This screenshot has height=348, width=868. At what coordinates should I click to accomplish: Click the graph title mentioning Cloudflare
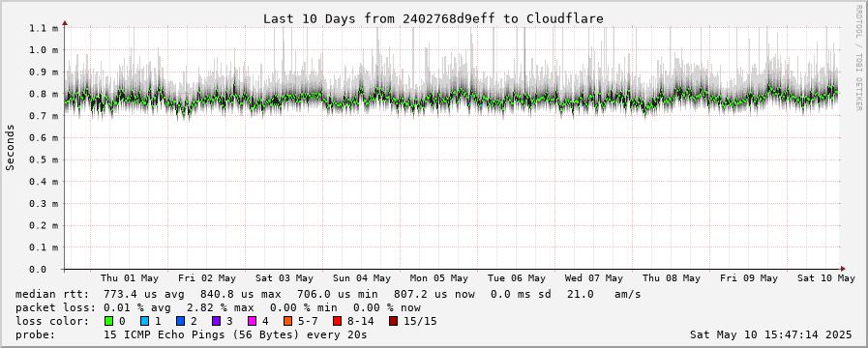434,18
